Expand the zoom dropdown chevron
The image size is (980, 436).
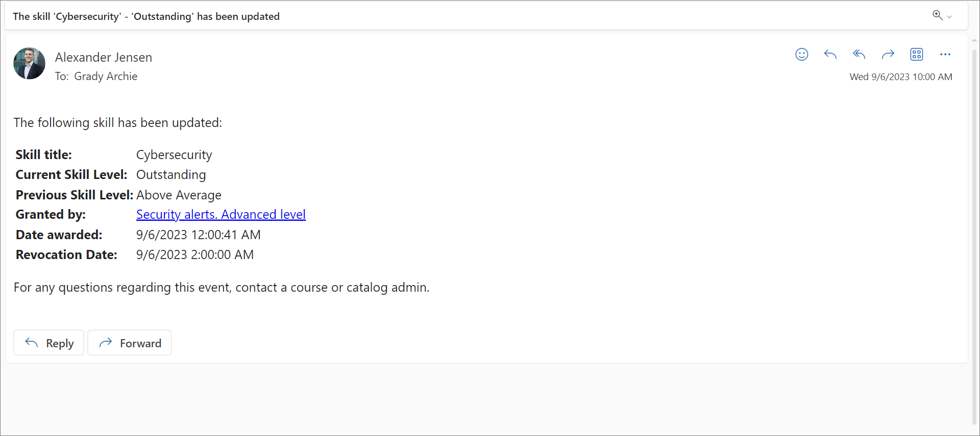(949, 17)
